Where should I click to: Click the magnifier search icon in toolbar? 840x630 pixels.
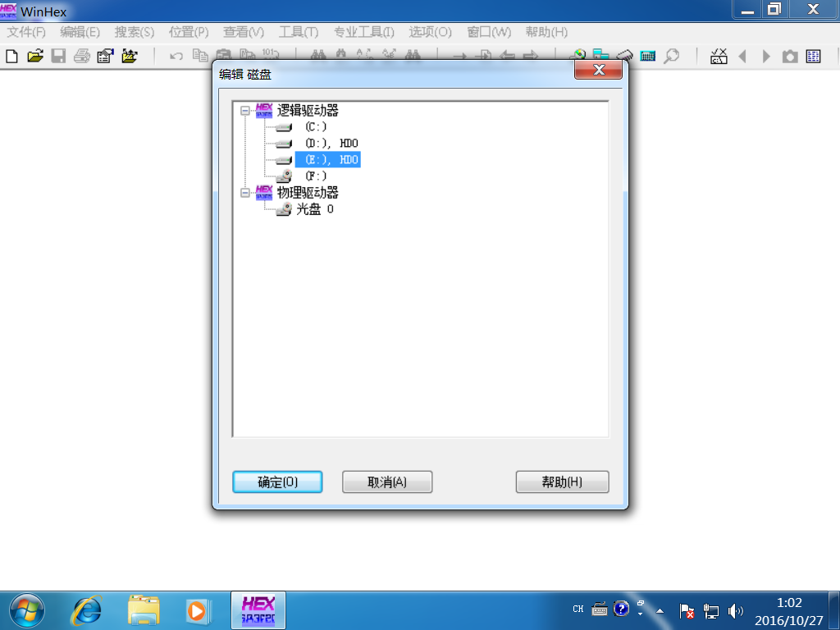671,57
